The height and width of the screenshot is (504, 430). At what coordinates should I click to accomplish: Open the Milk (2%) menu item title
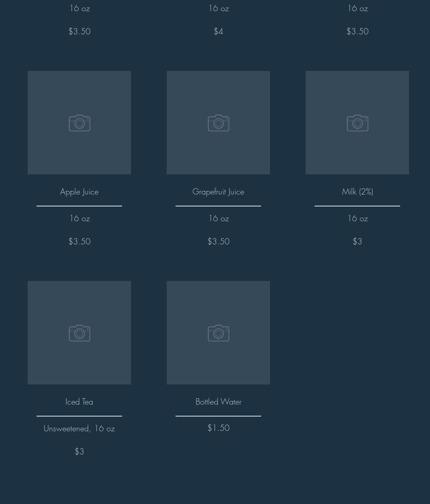(x=357, y=192)
